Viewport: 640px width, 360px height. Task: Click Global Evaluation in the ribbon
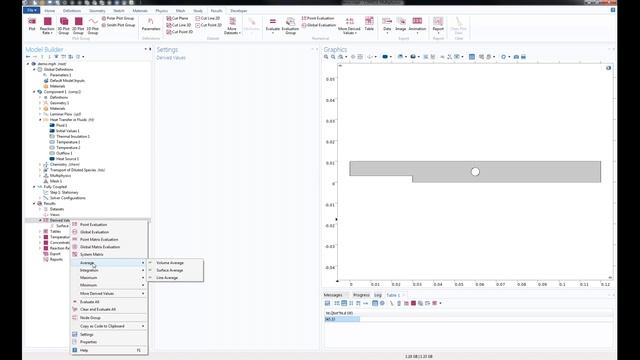tap(319, 25)
